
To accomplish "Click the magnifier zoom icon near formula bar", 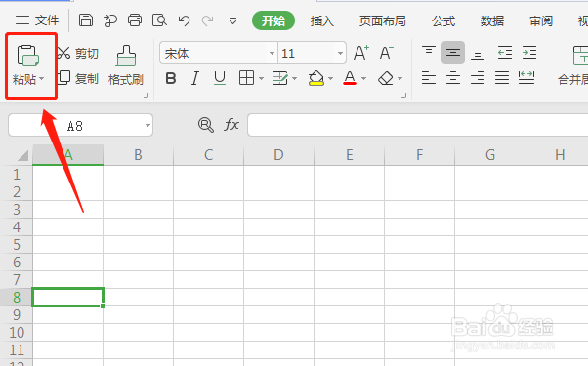I will [x=206, y=125].
